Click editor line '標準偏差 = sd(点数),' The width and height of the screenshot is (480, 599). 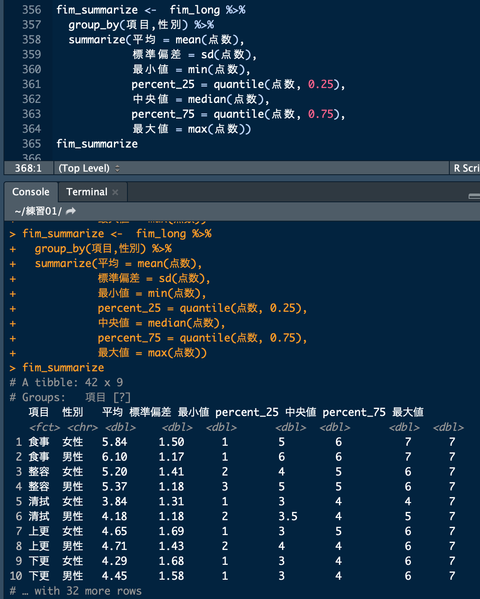coord(195,55)
